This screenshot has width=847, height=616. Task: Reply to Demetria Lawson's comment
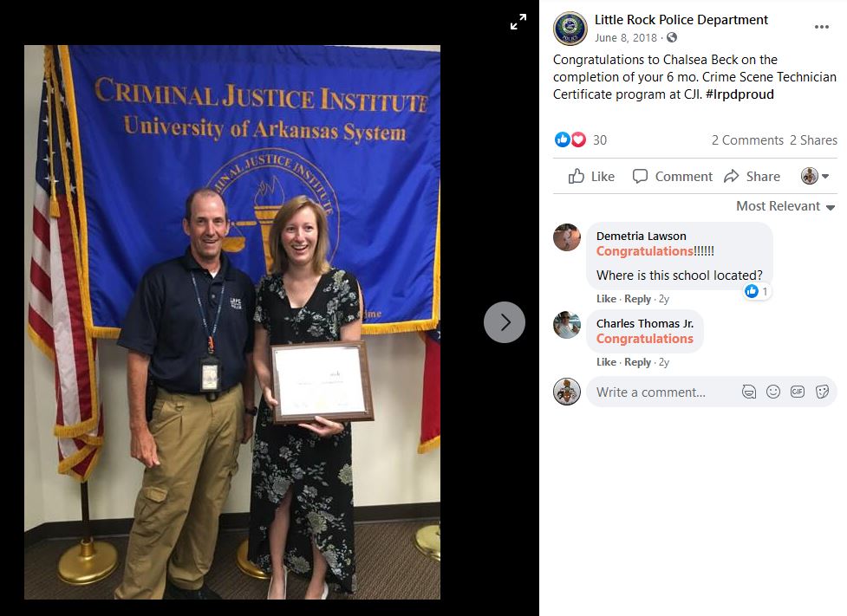[637, 299]
